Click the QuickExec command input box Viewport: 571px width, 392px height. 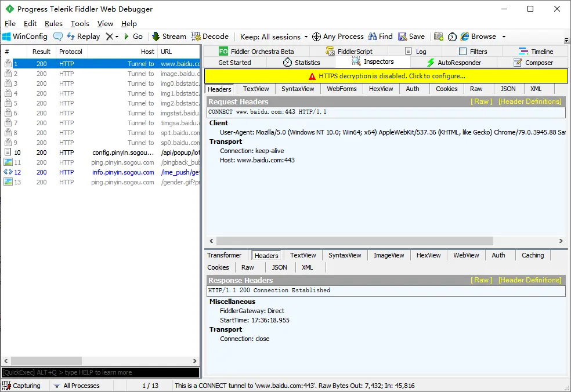pyautogui.click(x=100, y=372)
